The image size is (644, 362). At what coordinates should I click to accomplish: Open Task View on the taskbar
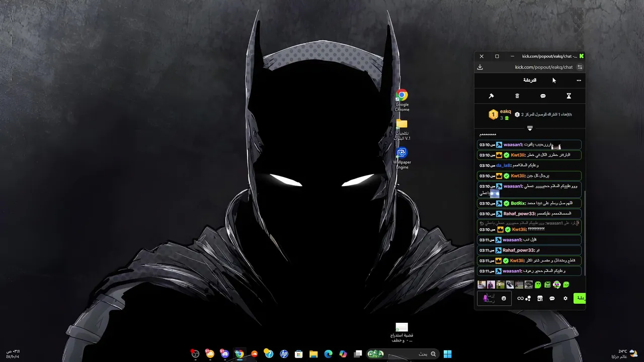coord(358,354)
